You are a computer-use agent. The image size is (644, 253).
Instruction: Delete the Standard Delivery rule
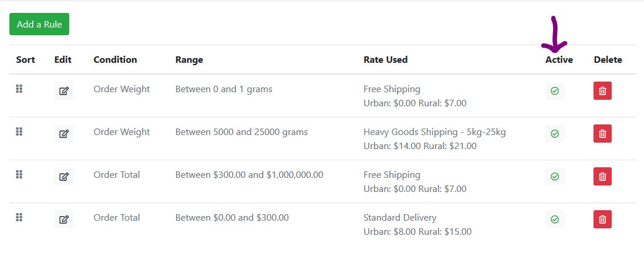[602, 220]
